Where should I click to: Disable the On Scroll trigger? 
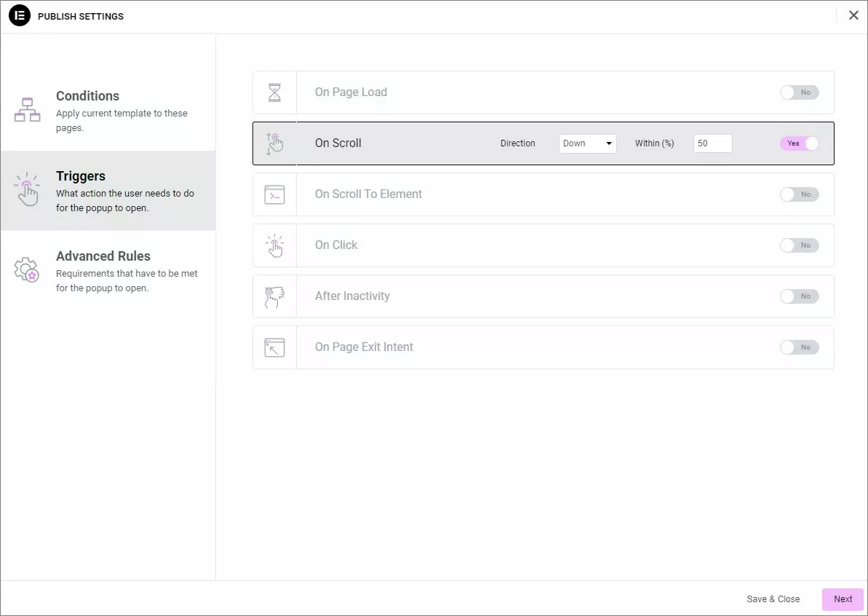[x=799, y=143]
